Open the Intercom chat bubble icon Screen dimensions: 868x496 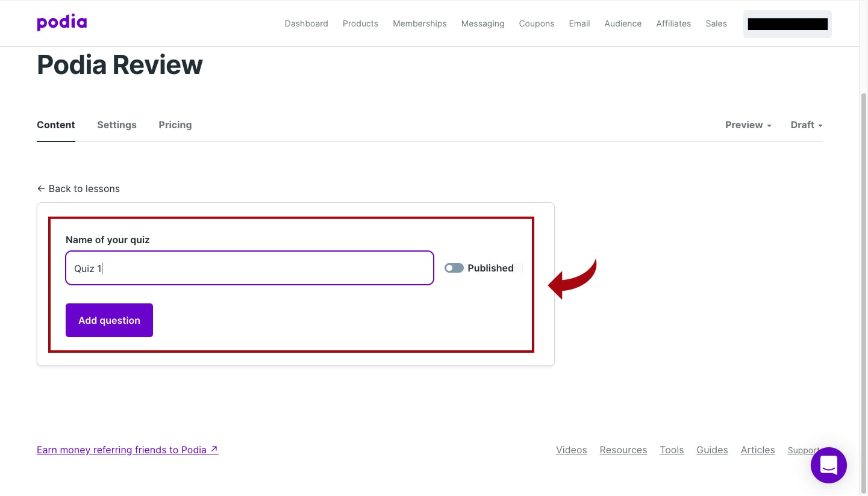(829, 465)
